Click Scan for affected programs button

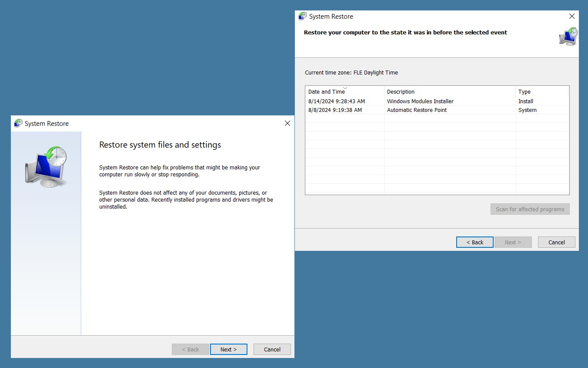click(x=530, y=209)
